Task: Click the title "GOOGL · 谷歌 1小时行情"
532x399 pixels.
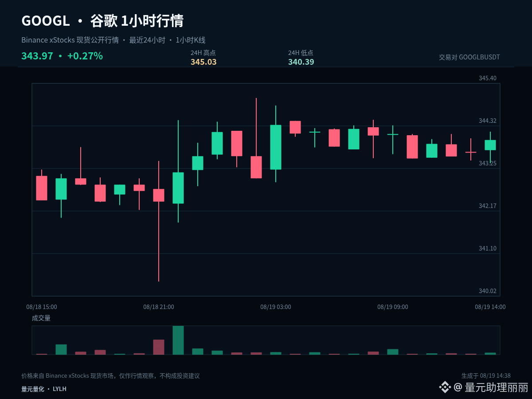Action: tap(102, 21)
